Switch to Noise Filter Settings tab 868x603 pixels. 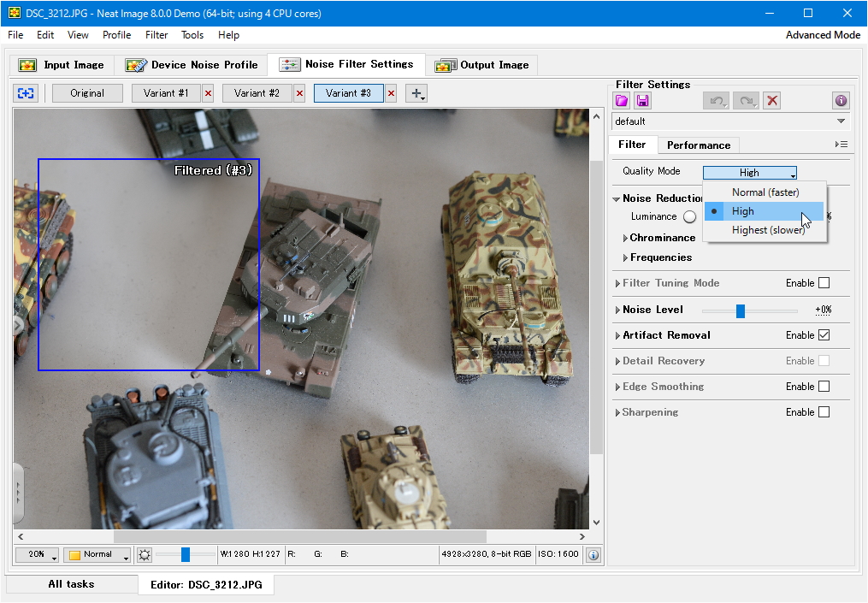[x=346, y=64]
